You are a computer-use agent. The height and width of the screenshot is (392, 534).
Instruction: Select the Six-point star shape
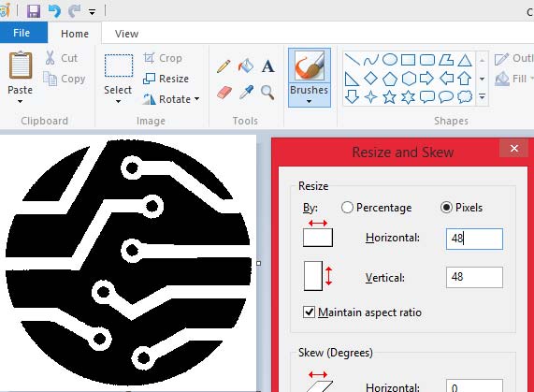408,97
